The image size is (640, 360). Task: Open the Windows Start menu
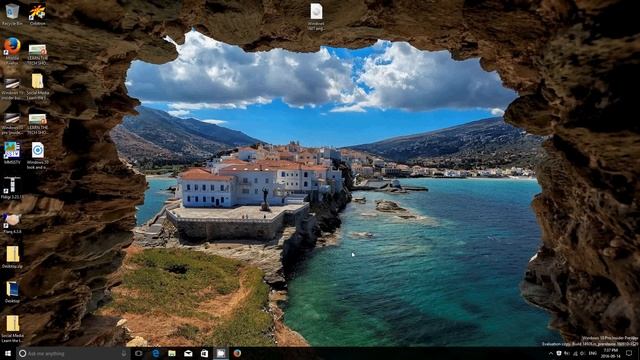tap(7, 353)
